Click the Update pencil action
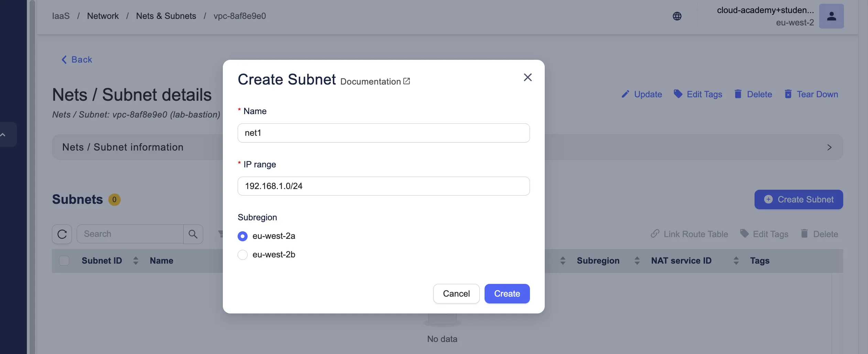Image resolution: width=868 pixels, height=354 pixels. point(642,94)
